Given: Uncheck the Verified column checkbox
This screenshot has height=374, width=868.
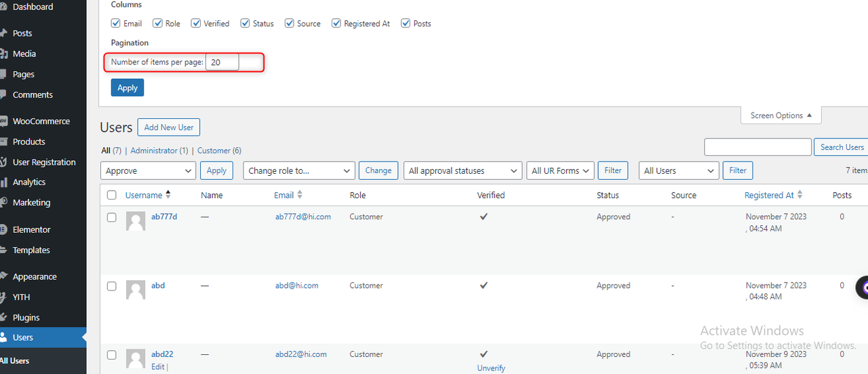Looking at the screenshot, I should click(196, 23).
